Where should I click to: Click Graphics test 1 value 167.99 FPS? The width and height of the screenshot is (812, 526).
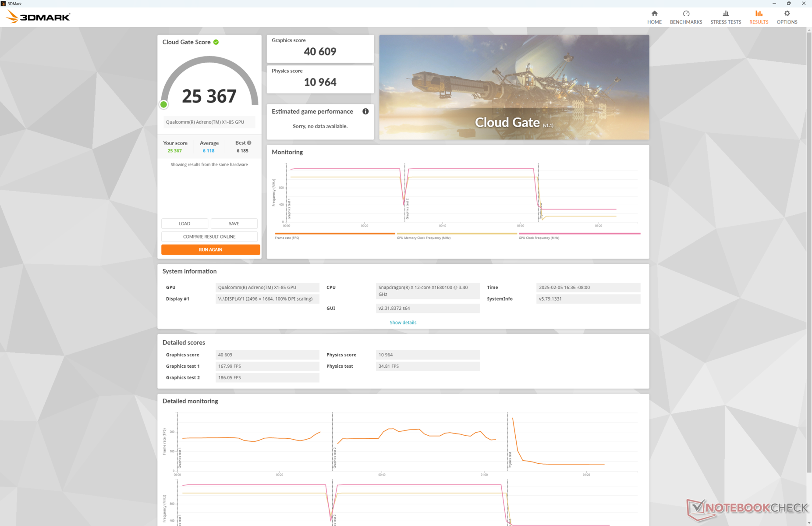pyautogui.click(x=267, y=366)
